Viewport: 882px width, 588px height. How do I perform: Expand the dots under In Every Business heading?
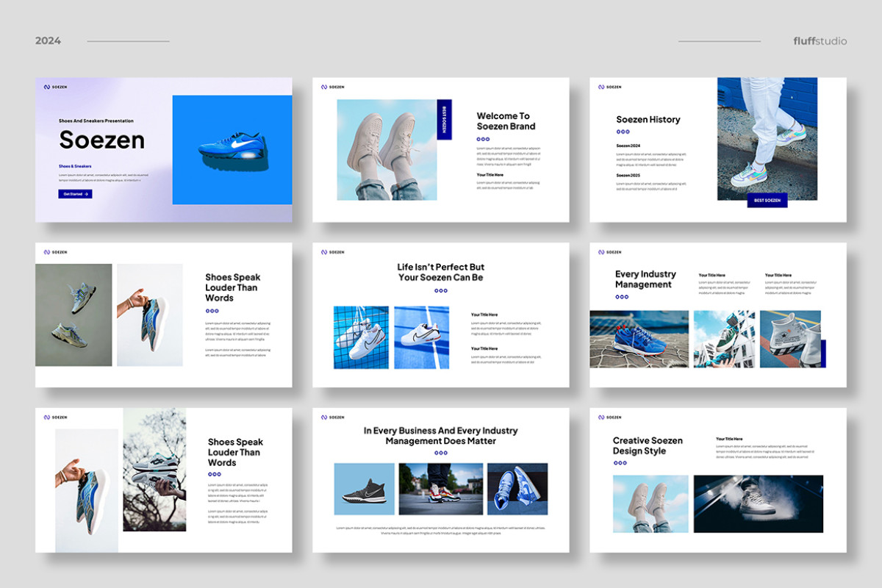(441, 453)
